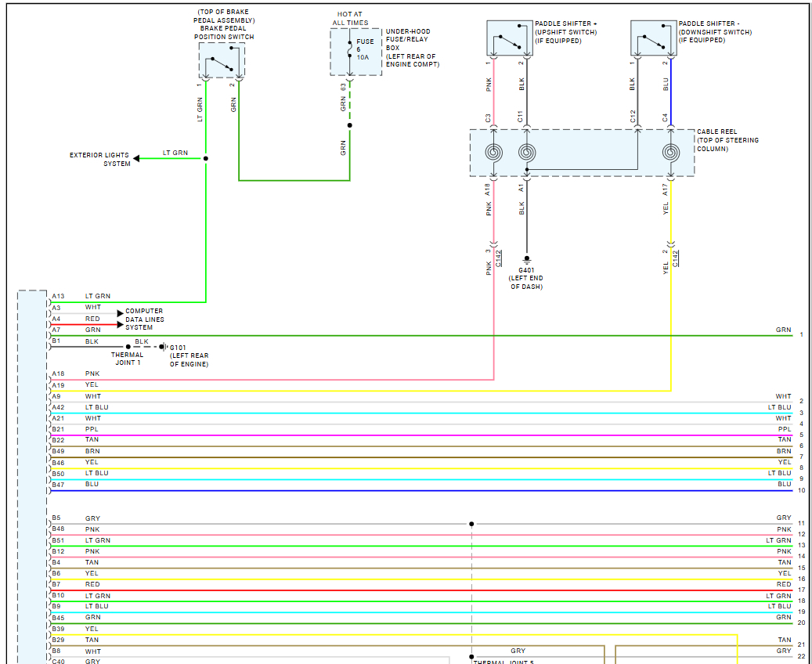Screen dimensions: 812x664
Task: Click the Thermal Joint 1 junction dot
Action: [x=127, y=347]
